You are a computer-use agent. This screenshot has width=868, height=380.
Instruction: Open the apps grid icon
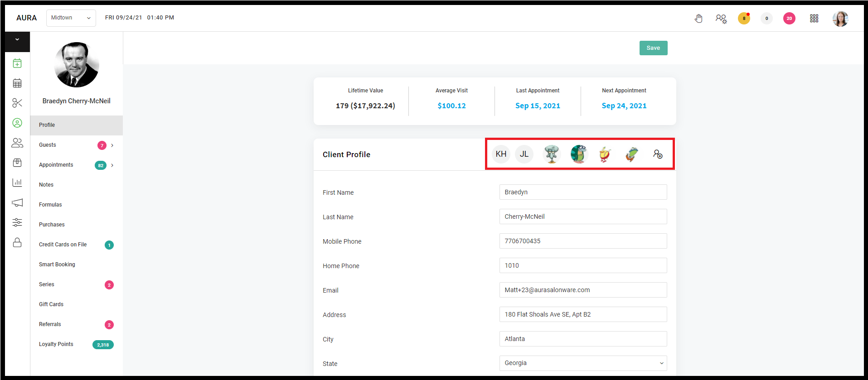pos(814,19)
